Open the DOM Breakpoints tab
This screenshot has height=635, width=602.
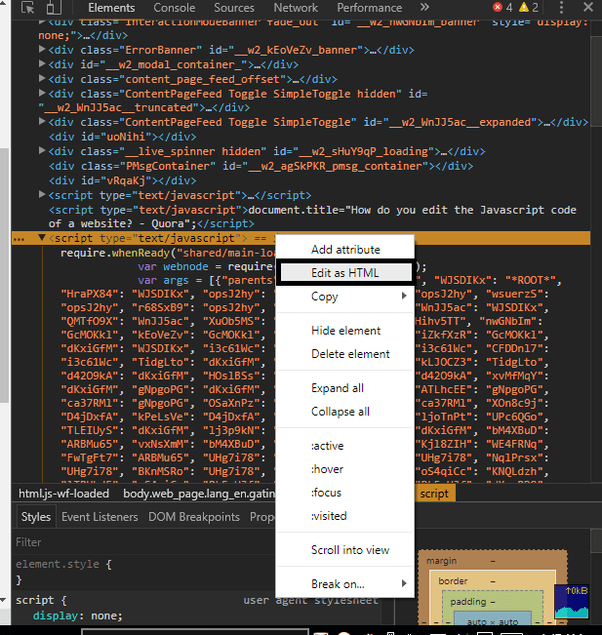pos(194,517)
